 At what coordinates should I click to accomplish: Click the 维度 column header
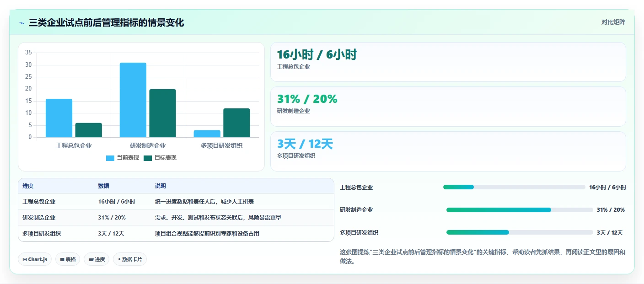tap(28, 186)
